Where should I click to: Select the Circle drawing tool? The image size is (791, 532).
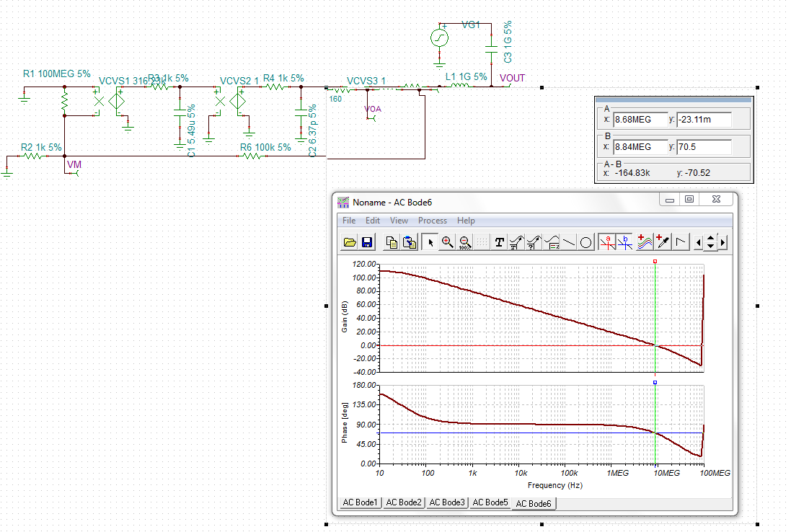(x=586, y=242)
